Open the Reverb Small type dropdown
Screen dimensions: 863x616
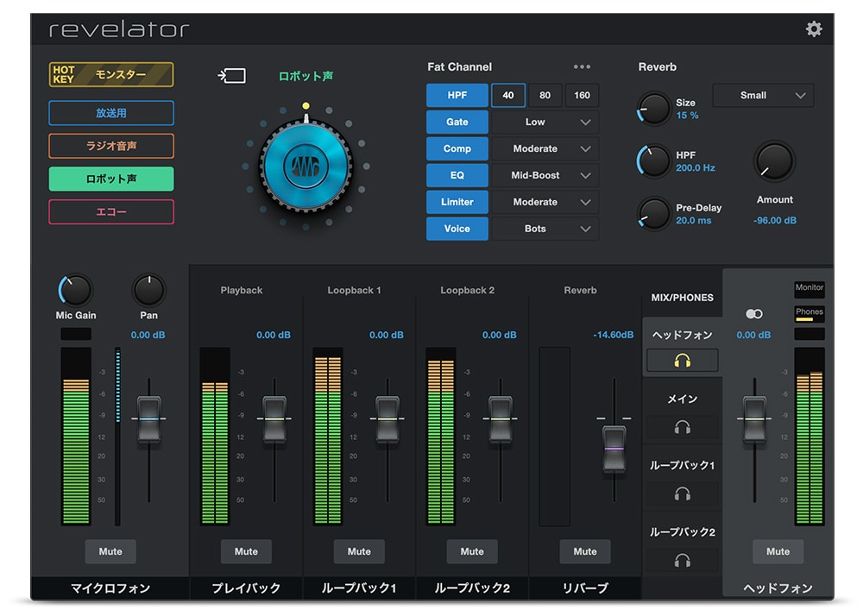tap(763, 95)
